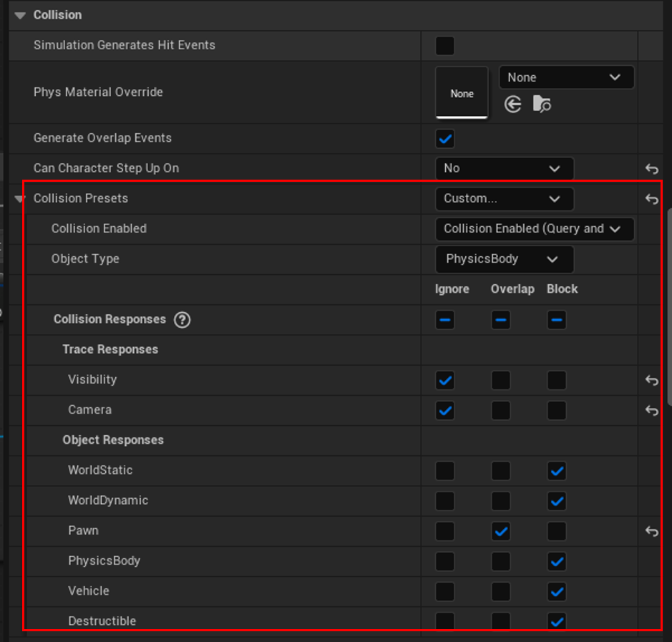Screen dimensions: 672x642
Task: Disable the Generate Overlap Events checkbox
Action: 445,138
